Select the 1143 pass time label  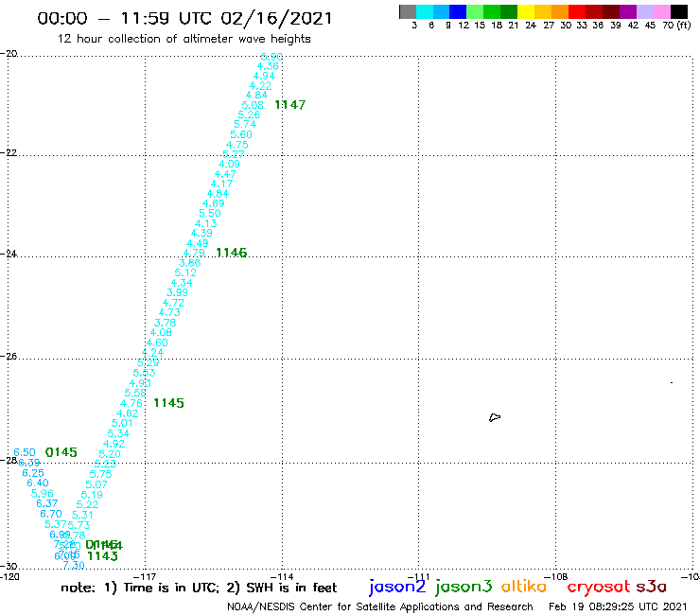coord(103,556)
